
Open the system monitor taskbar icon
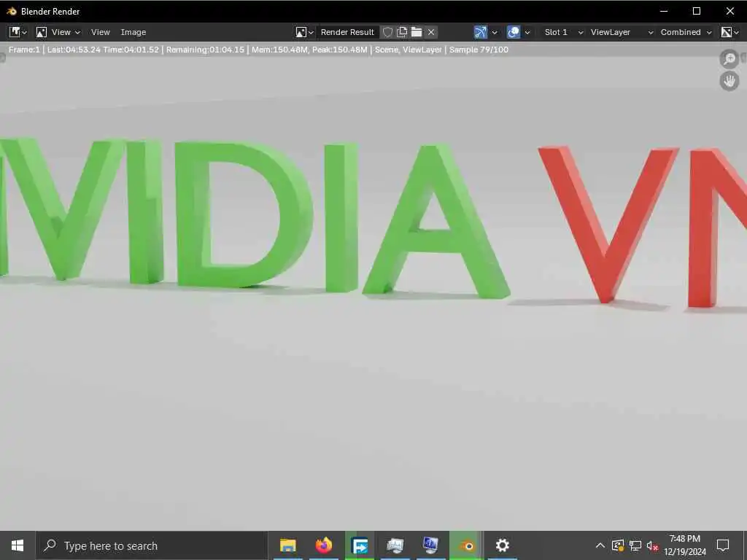pos(395,545)
